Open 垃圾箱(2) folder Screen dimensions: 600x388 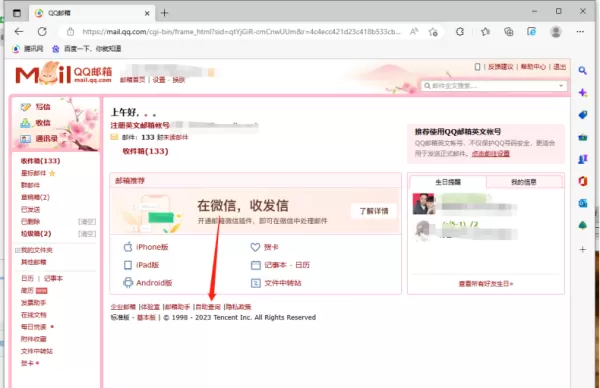point(36,234)
